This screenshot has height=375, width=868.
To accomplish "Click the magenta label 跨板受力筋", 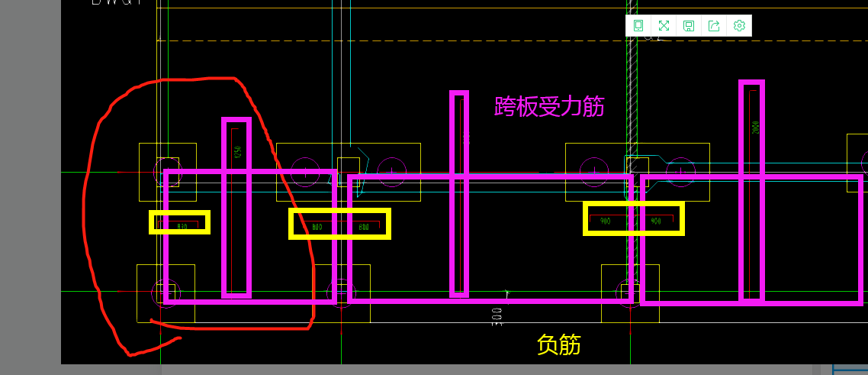I will (x=549, y=106).
